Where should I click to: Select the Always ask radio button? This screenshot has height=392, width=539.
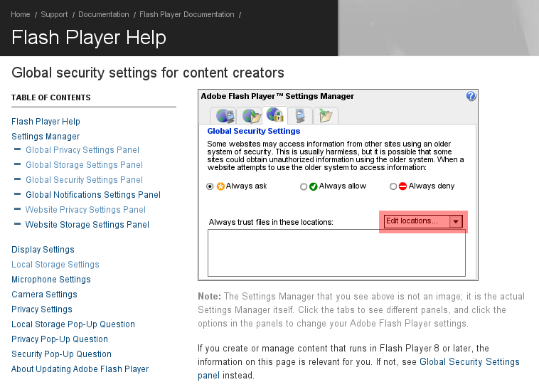pos(210,186)
